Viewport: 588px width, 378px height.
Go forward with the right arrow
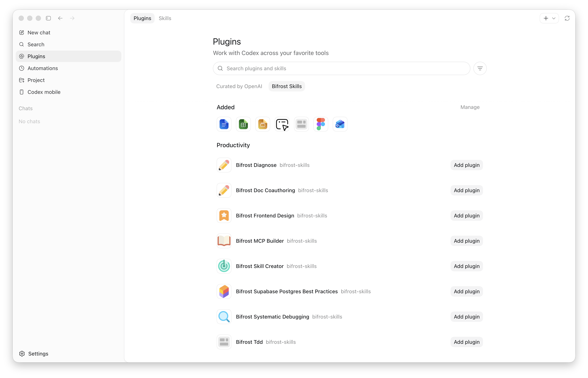(72, 18)
